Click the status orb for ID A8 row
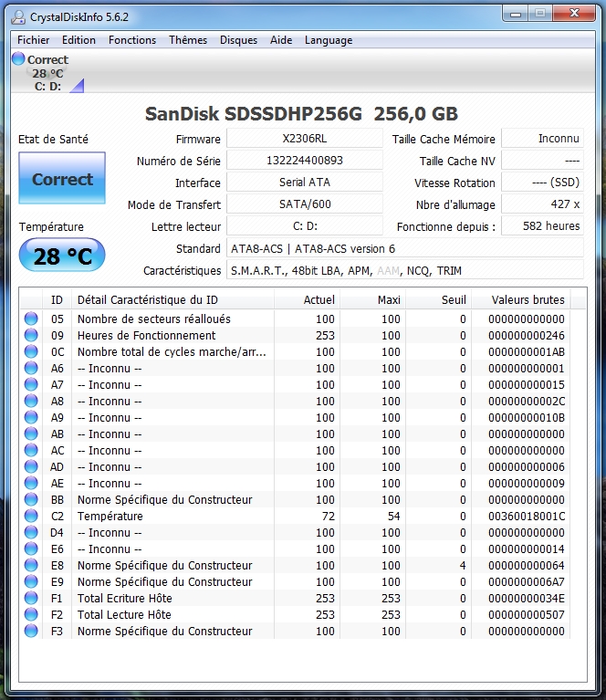 (31, 401)
